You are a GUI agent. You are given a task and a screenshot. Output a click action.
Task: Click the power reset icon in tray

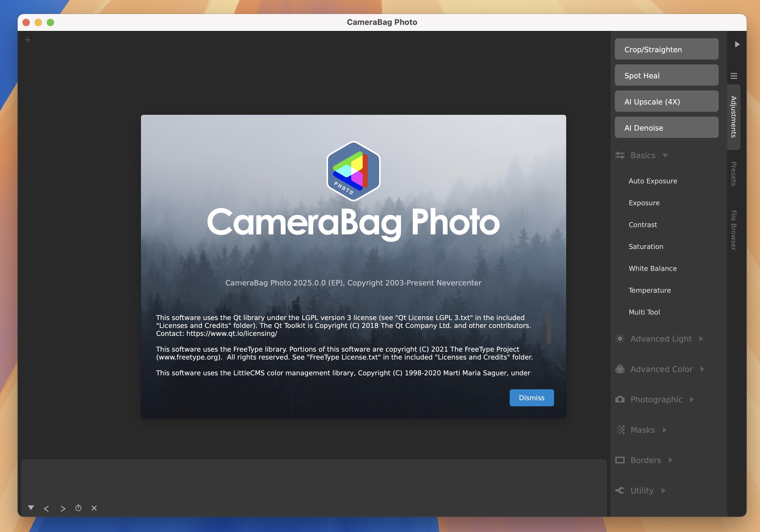pyautogui.click(x=78, y=508)
